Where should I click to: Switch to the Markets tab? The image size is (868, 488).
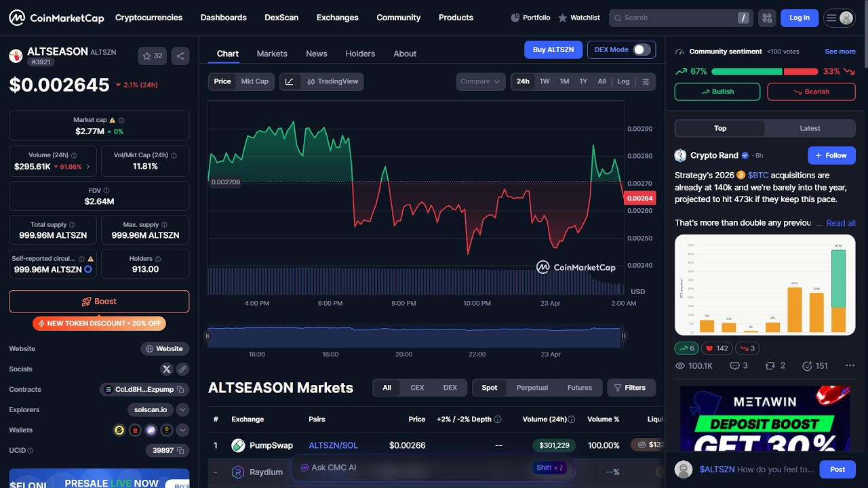click(x=272, y=54)
